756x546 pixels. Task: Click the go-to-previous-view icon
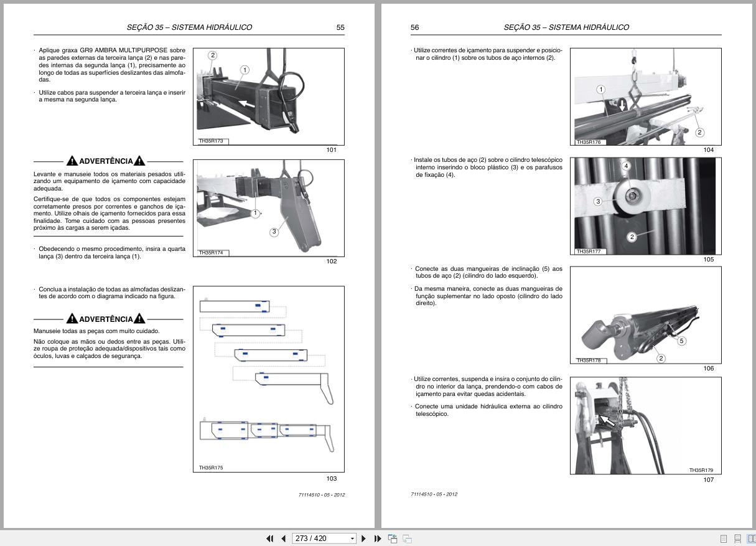click(x=393, y=539)
